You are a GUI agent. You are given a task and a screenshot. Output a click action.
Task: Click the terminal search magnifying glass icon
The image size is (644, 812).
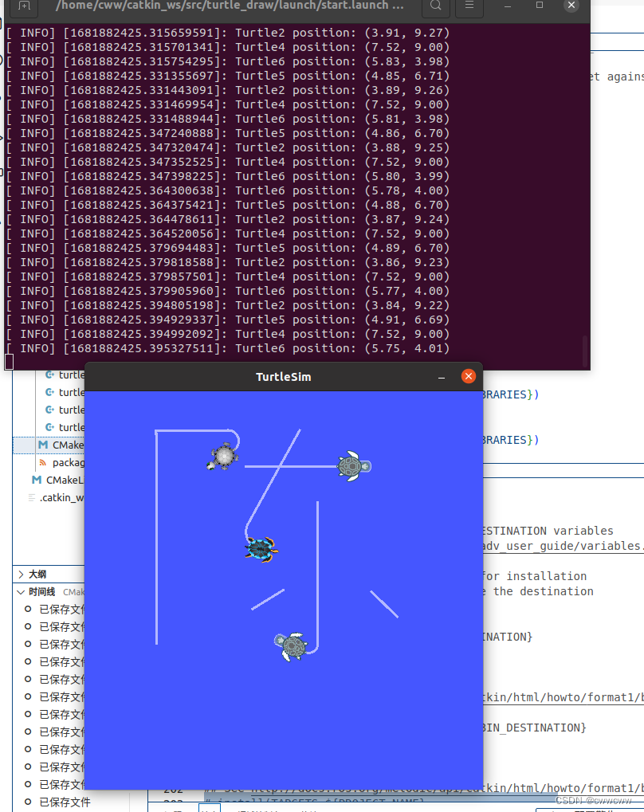click(x=436, y=8)
